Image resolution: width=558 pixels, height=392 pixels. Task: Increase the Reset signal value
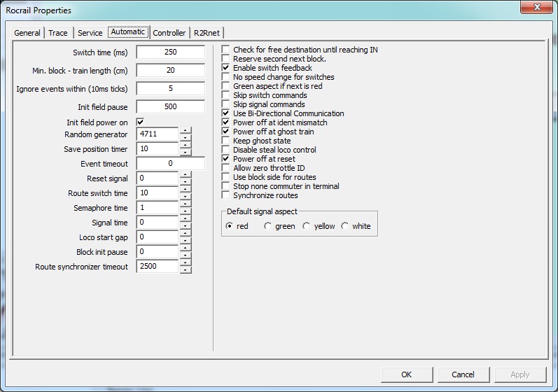[186, 175]
